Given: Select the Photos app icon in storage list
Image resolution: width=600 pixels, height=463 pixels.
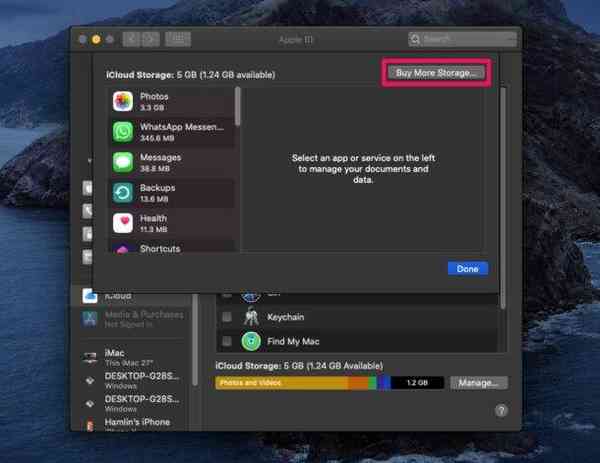Looking at the screenshot, I should [x=123, y=101].
